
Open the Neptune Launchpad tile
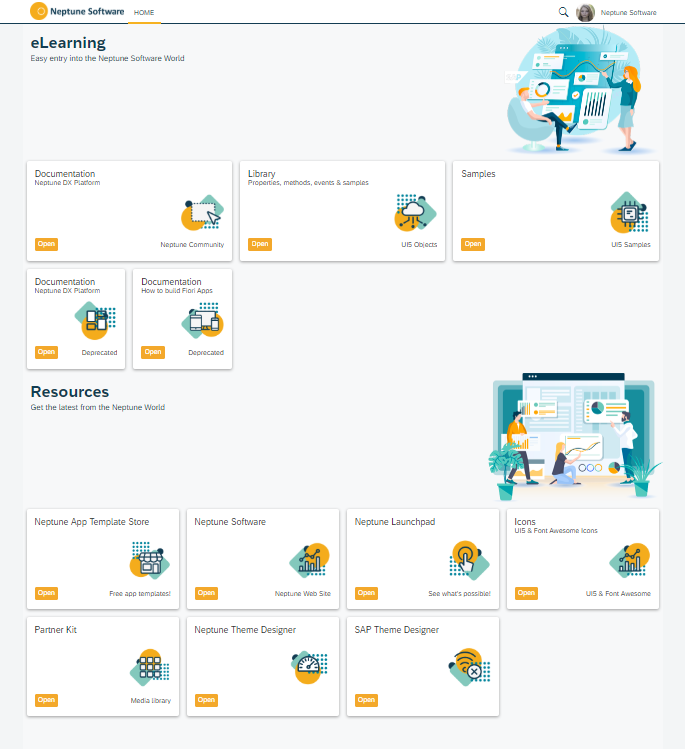[x=366, y=593]
